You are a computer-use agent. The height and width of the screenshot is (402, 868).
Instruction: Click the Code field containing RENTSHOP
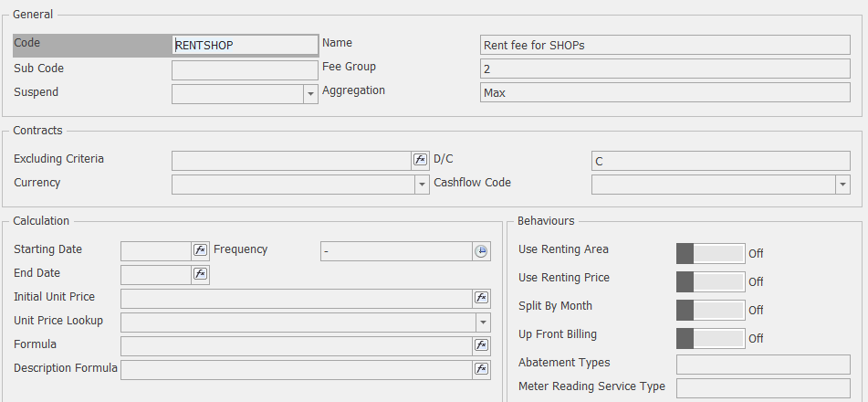point(246,46)
